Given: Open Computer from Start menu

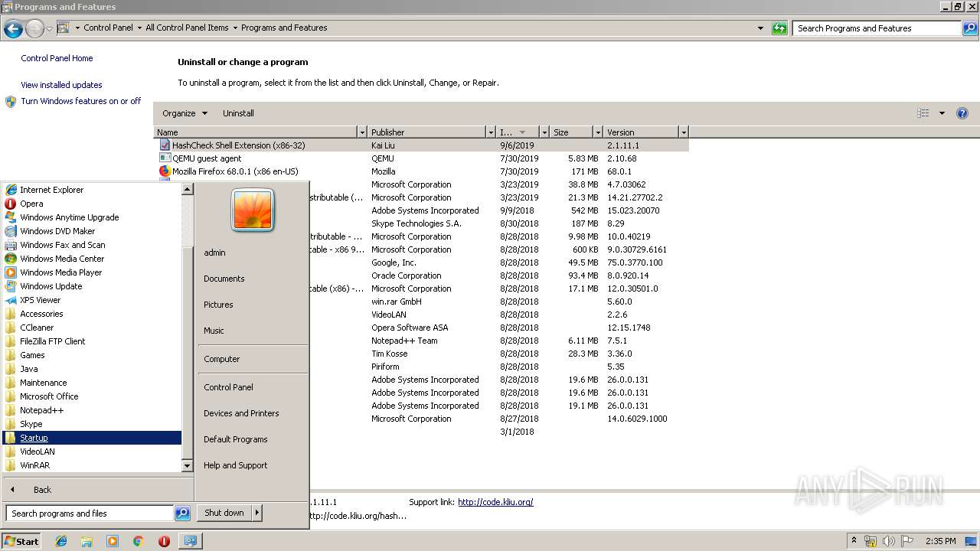Looking at the screenshot, I should [222, 359].
